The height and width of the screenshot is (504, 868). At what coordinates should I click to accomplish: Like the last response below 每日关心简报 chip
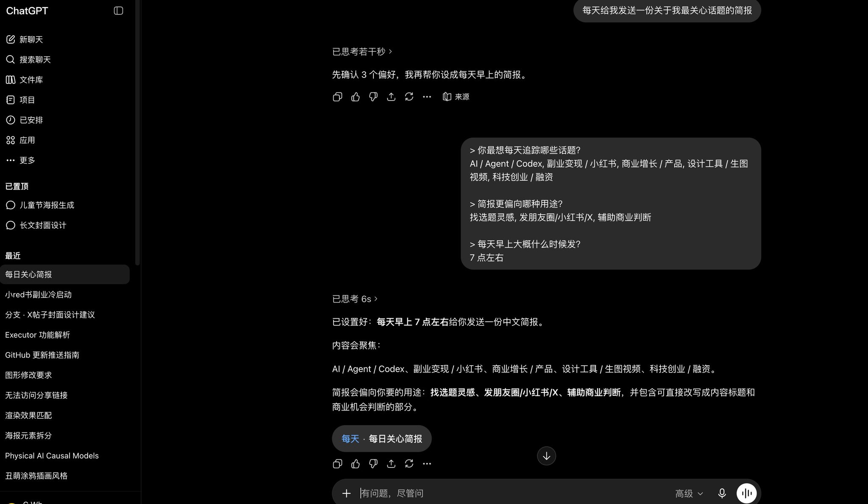click(x=356, y=464)
